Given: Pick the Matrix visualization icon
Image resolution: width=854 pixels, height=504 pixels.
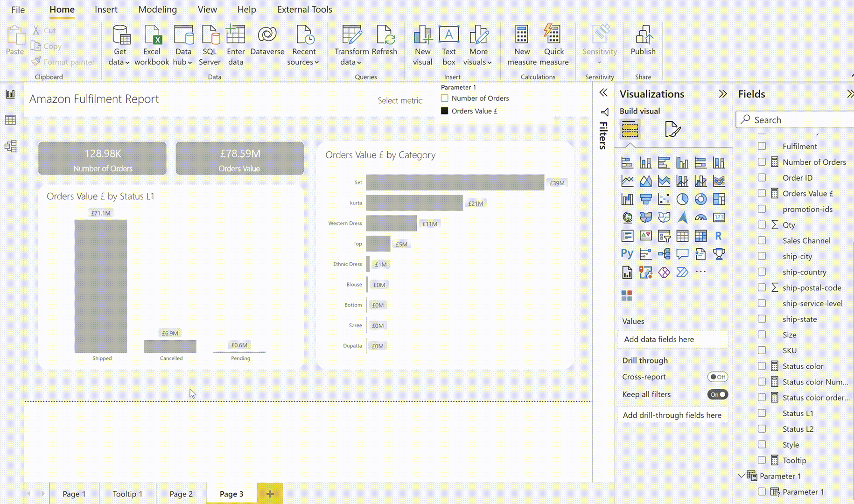Looking at the screenshot, I should click(x=700, y=236).
